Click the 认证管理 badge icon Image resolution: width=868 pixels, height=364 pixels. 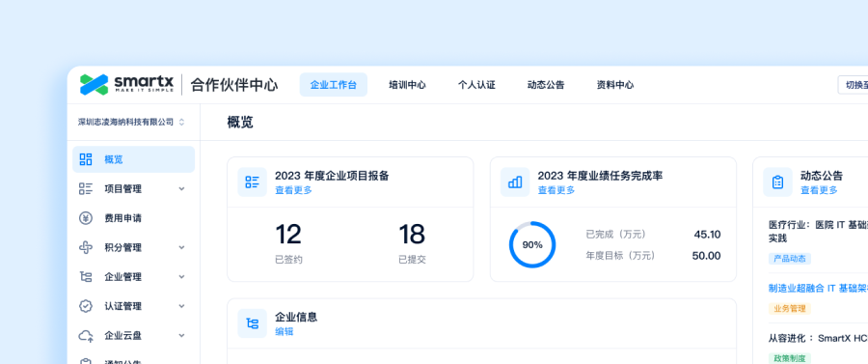tap(86, 306)
